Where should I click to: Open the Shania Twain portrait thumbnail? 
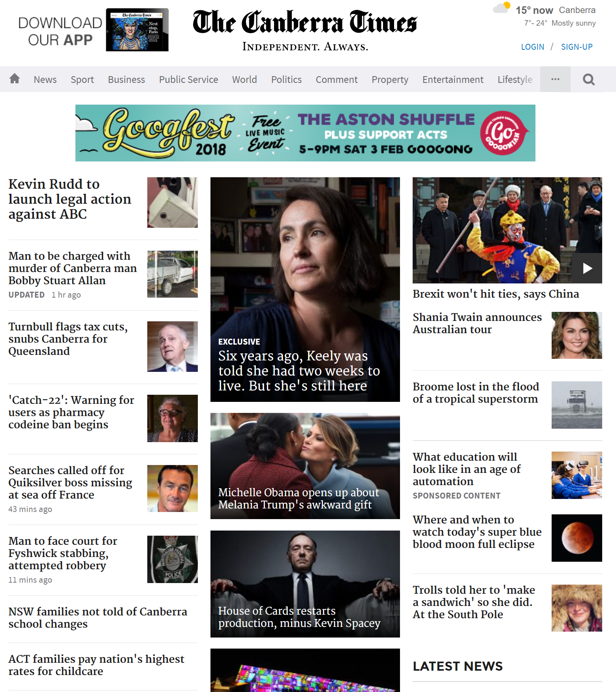(x=577, y=336)
